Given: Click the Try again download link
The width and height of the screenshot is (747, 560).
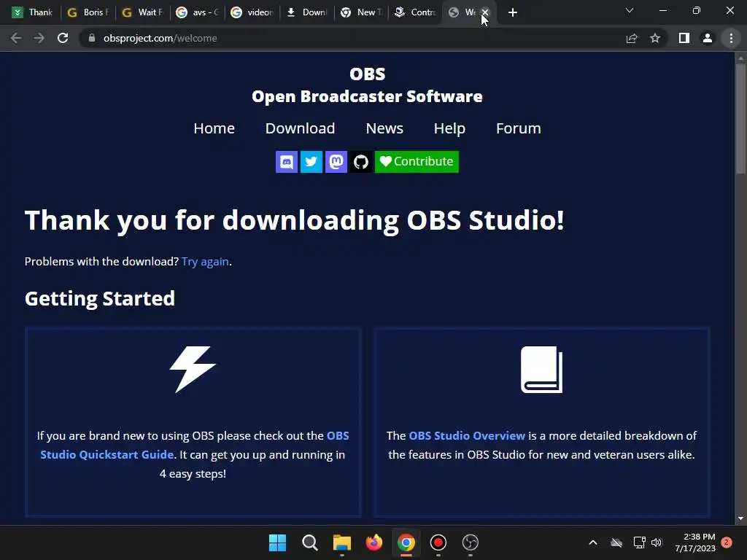Looking at the screenshot, I should click(x=205, y=262).
